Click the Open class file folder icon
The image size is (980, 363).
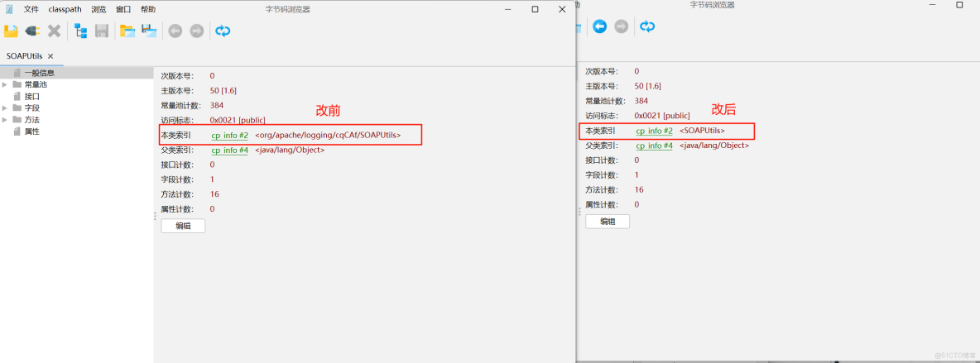(x=11, y=31)
